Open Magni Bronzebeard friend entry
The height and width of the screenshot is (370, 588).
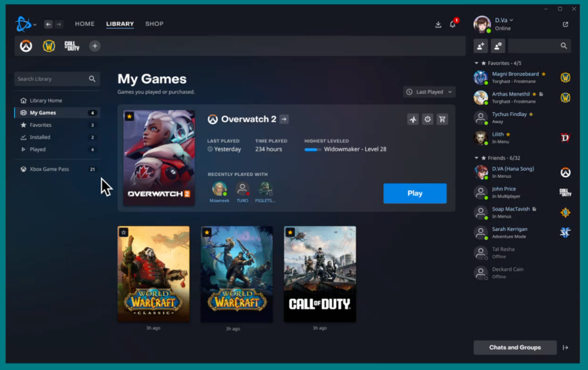coord(522,78)
